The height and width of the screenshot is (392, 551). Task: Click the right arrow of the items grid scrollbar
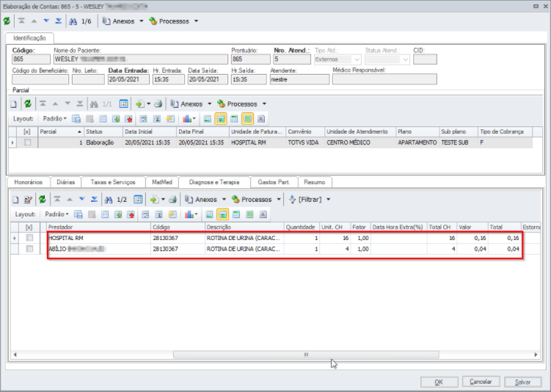pos(536,355)
